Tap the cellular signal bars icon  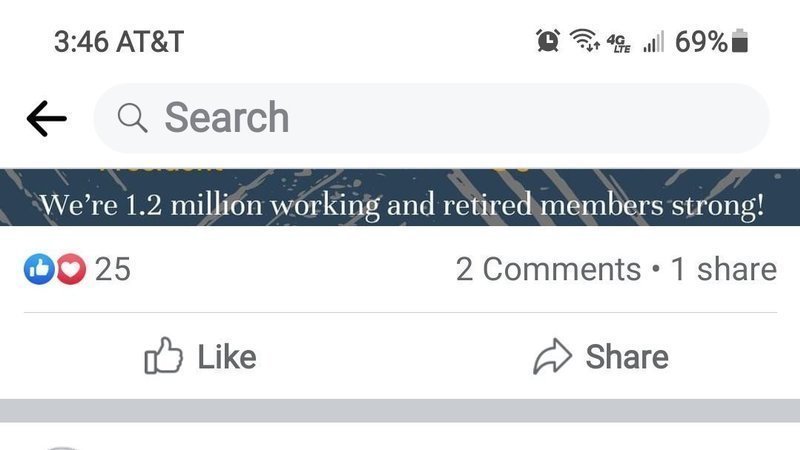point(654,42)
